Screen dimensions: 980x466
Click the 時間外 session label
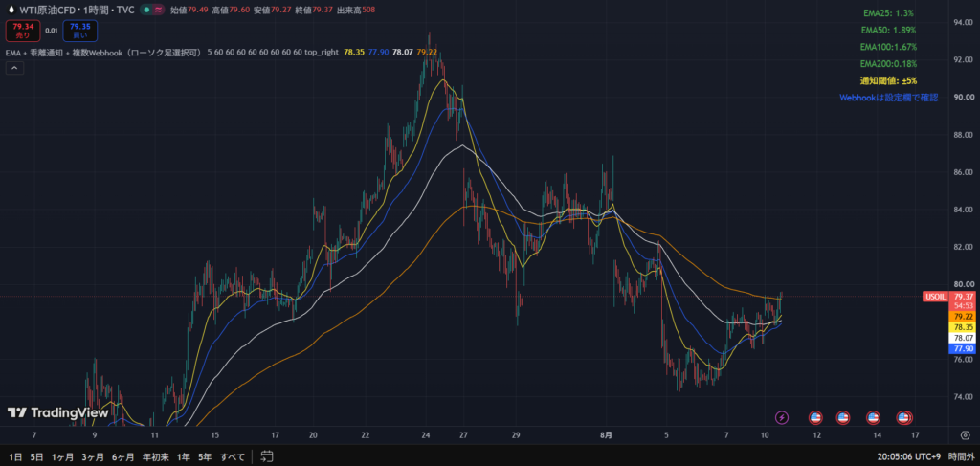coord(960,456)
